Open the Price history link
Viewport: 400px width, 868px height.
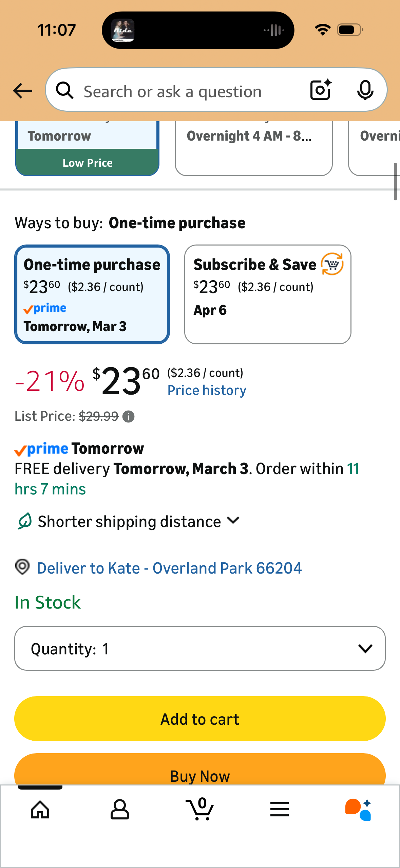point(207,391)
